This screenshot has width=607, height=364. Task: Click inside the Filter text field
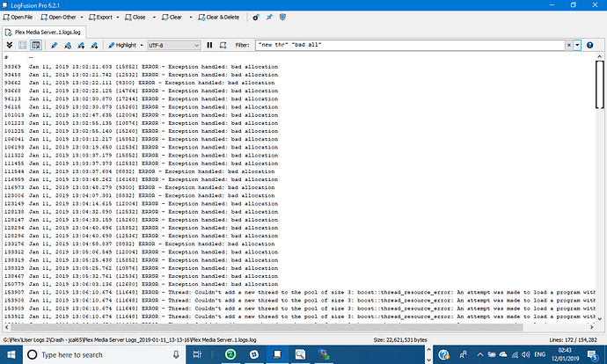tap(410, 45)
